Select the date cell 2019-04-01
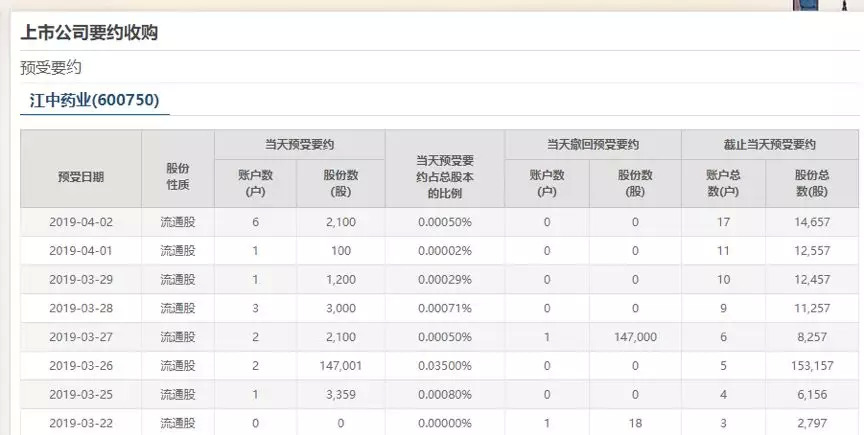The image size is (864, 435). tap(81, 251)
